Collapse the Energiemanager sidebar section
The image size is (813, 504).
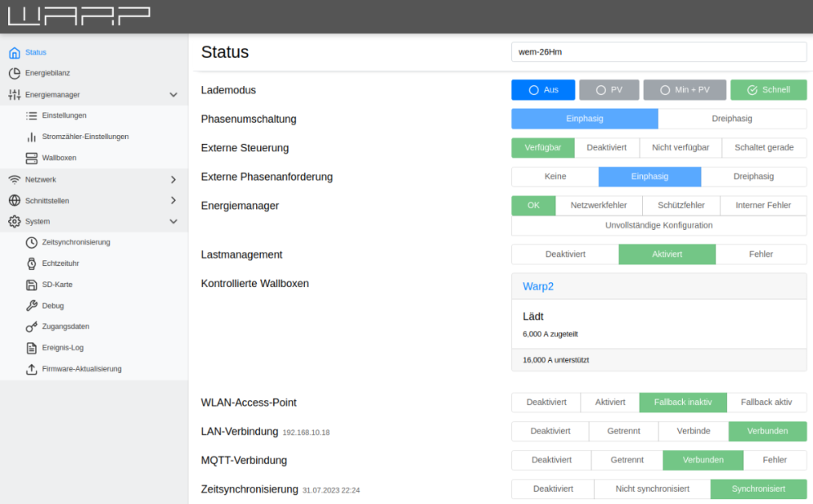(173, 95)
